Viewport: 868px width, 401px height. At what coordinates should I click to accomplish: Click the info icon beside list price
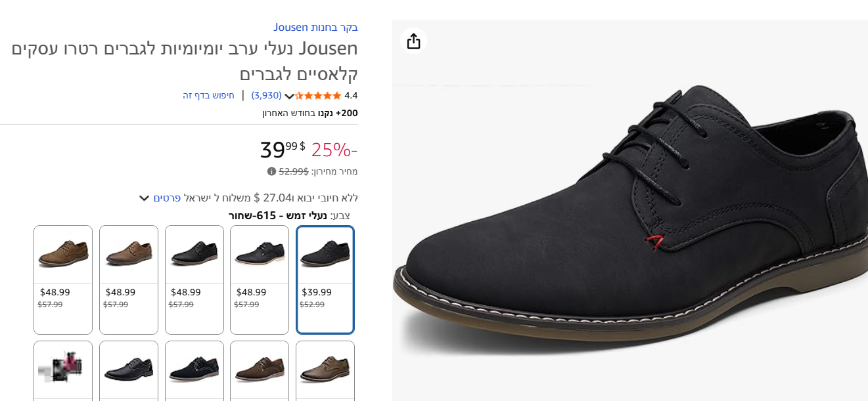click(x=271, y=171)
